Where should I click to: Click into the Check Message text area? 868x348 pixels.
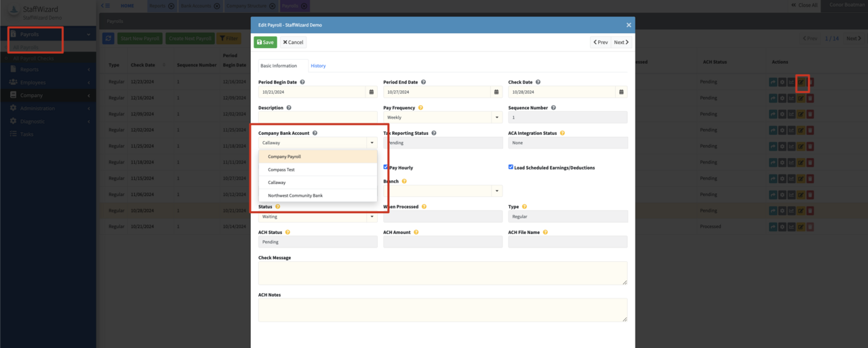[x=442, y=273]
